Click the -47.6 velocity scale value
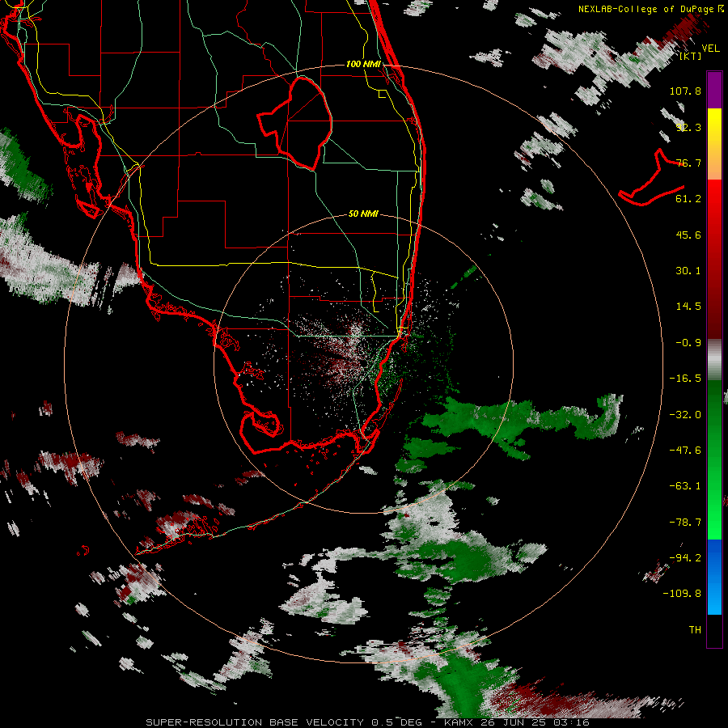728x728 pixels. pos(685,451)
